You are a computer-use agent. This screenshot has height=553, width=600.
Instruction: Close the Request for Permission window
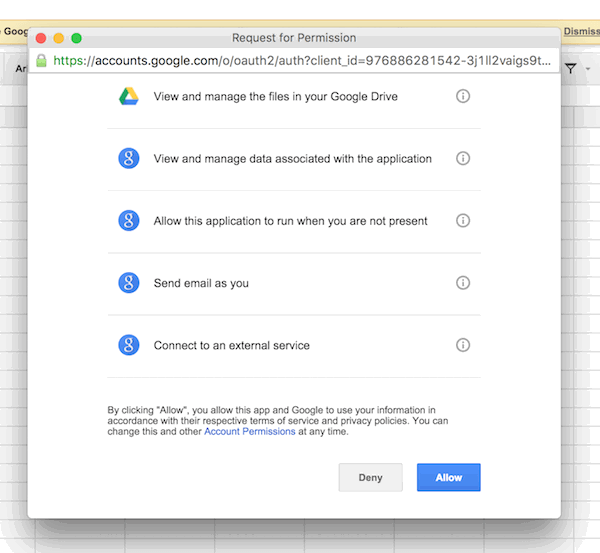[41, 38]
